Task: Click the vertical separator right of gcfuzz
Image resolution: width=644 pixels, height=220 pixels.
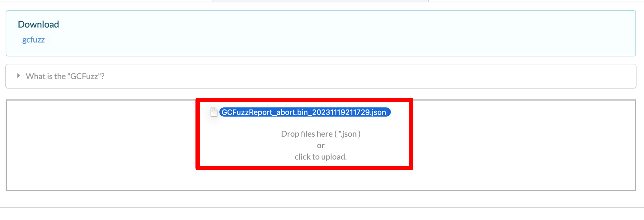Action: pyautogui.click(x=49, y=40)
